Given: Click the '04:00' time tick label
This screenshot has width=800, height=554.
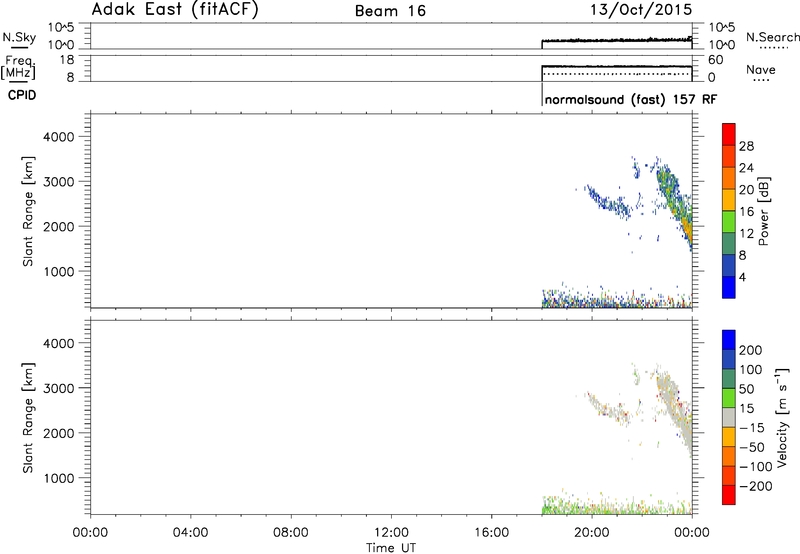Looking at the screenshot, I should 190,533.
